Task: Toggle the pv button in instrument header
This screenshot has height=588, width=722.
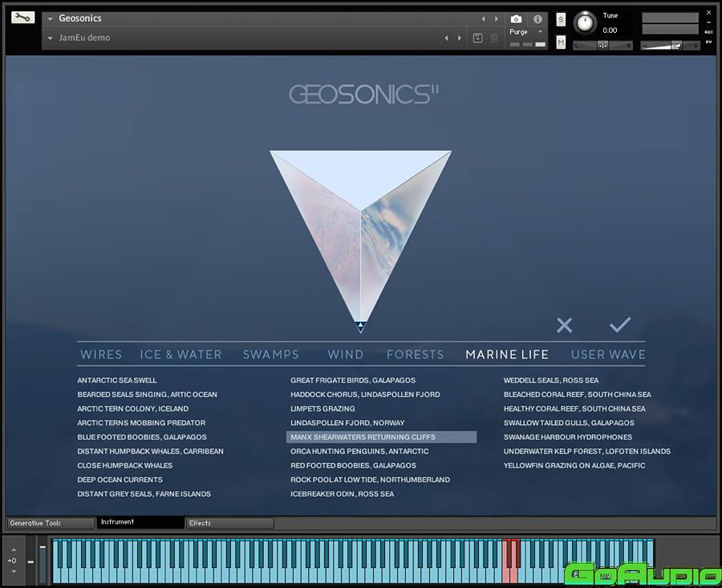Action: [x=708, y=42]
